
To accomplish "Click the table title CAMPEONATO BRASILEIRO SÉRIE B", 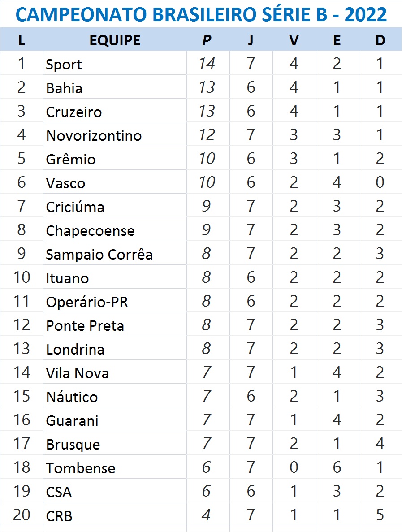I will pos(201,15).
